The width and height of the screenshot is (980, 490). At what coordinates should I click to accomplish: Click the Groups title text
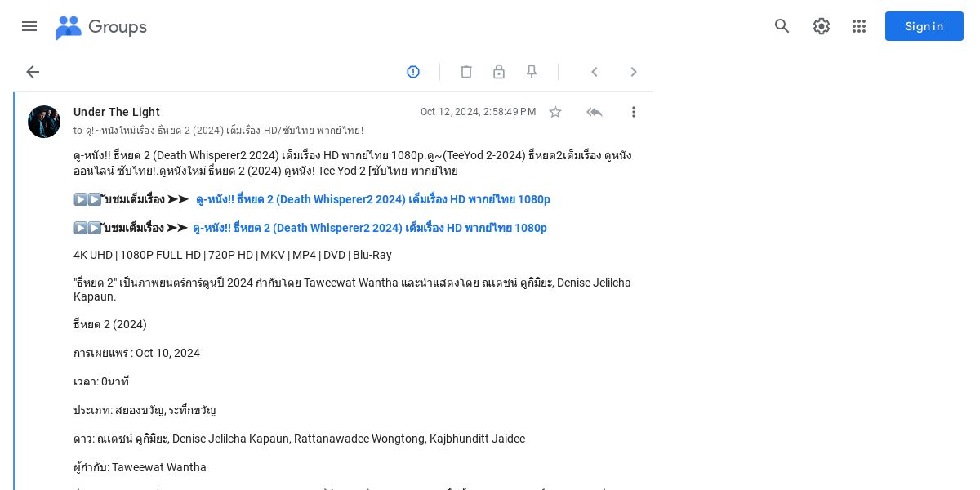pos(118,27)
